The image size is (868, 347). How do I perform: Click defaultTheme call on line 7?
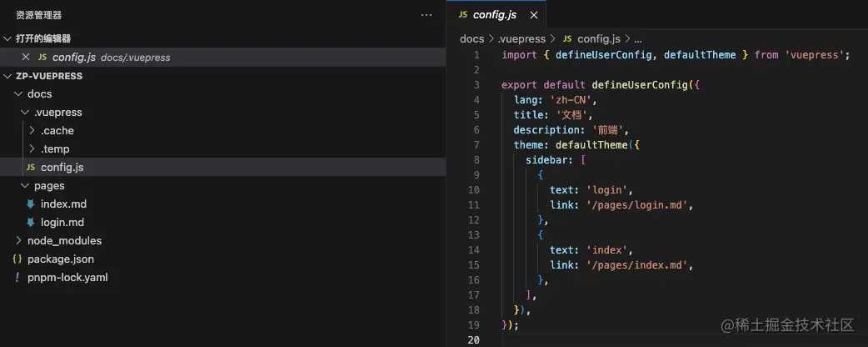[x=591, y=144]
